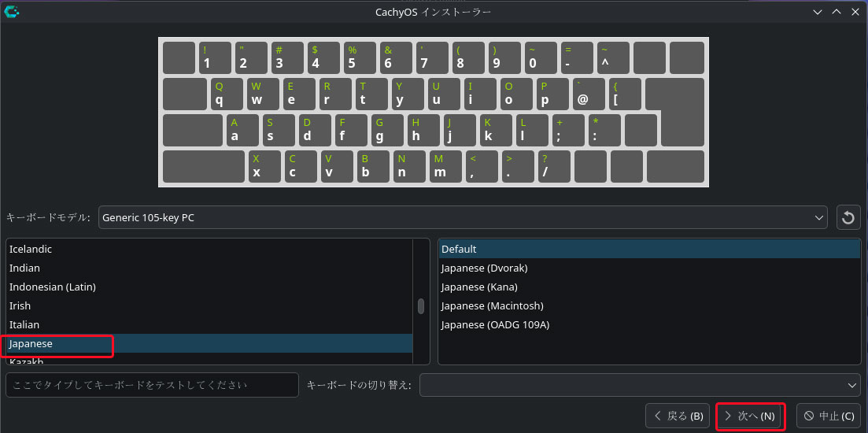Click the 'x' key on keyboard preview

(264, 167)
